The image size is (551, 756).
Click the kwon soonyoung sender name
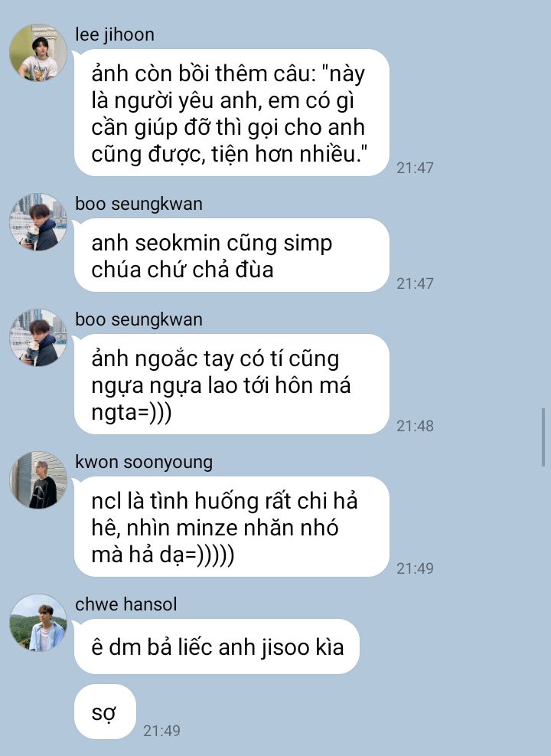point(144,462)
